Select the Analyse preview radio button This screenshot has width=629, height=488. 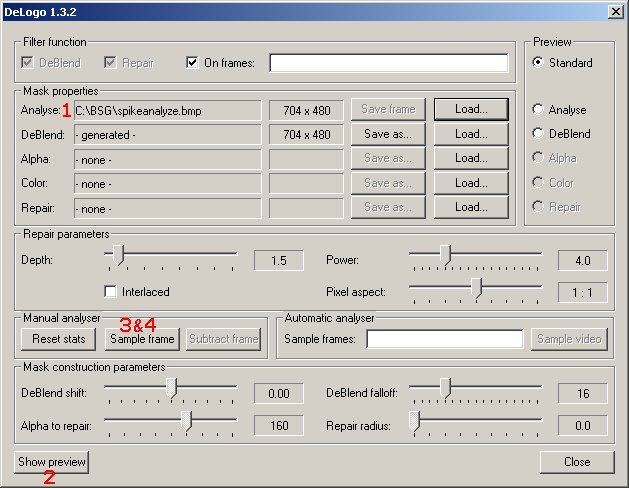(x=538, y=109)
